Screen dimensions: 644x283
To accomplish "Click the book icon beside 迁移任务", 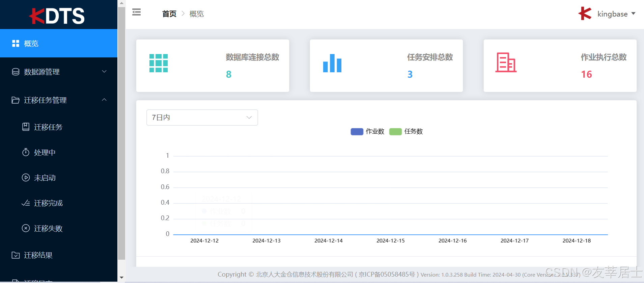I will click(26, 127).
